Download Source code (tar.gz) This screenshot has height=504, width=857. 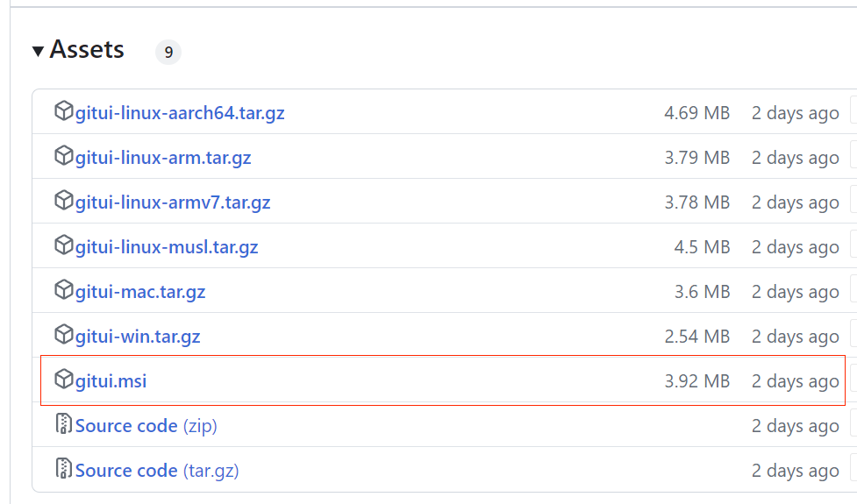(157, 471)
